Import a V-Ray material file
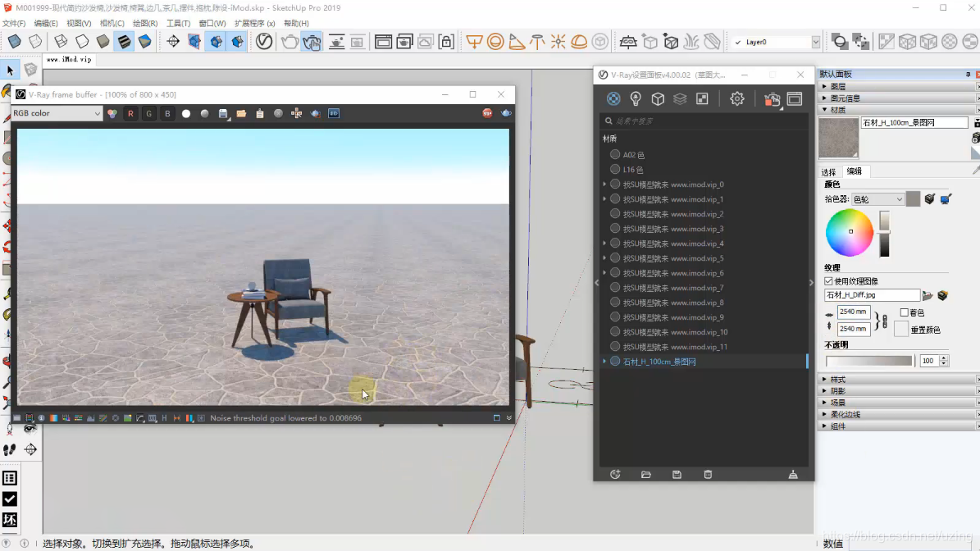The image size is (980, 551). click(x=645, y=475)
